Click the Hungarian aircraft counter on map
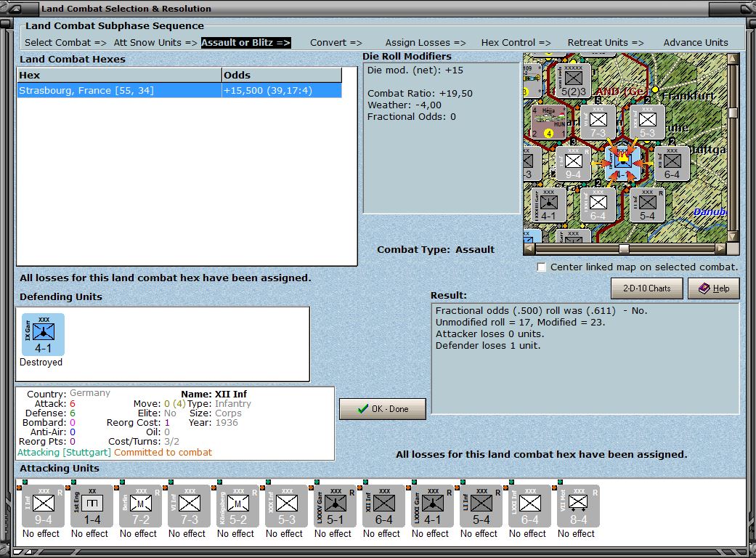The height and width of the screenshot is (558, 756). [x=549, y=123]
